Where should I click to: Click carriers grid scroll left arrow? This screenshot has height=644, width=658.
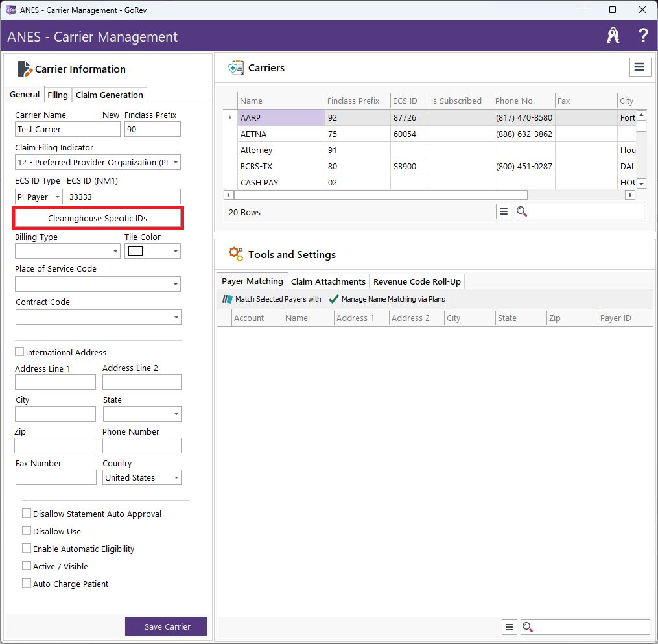(x=229, y=195)
